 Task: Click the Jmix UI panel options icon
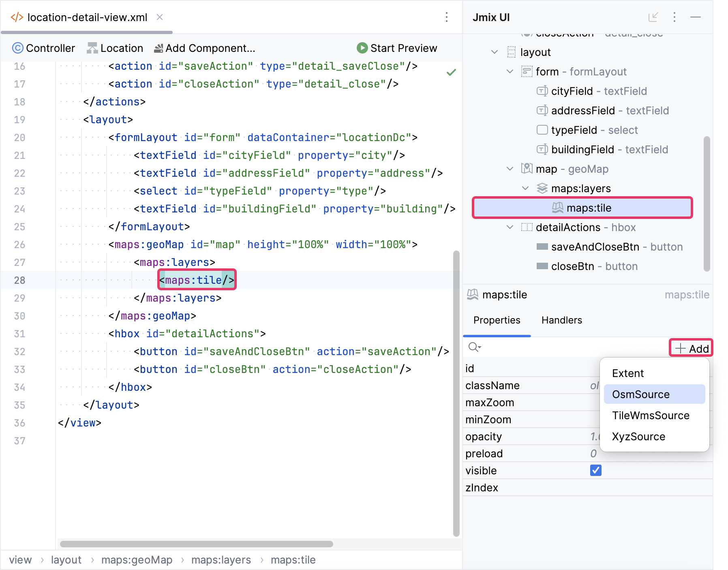(674, 17)
